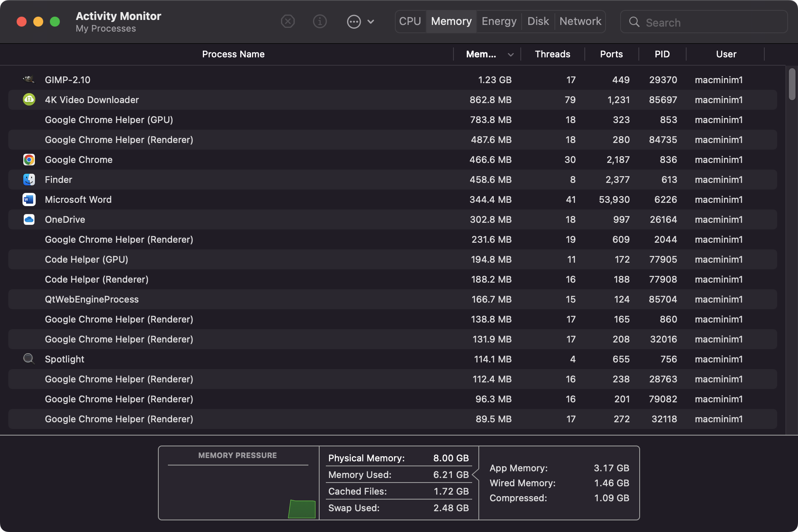Image resolution: width=798 pixels, height=532 pixels.
Task: Click Chrome Helper (Renderer) using 487.6 MB
Action: tap(393, 140)
